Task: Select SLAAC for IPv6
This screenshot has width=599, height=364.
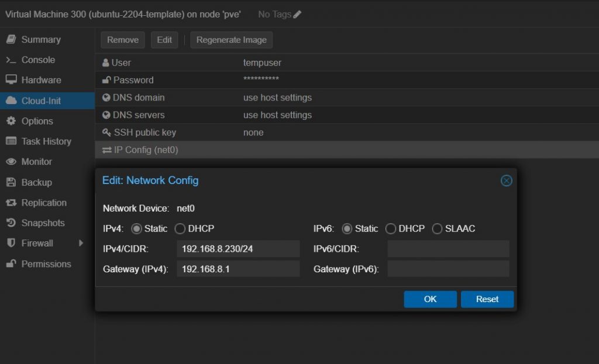Action: click(x=437, y=229)
